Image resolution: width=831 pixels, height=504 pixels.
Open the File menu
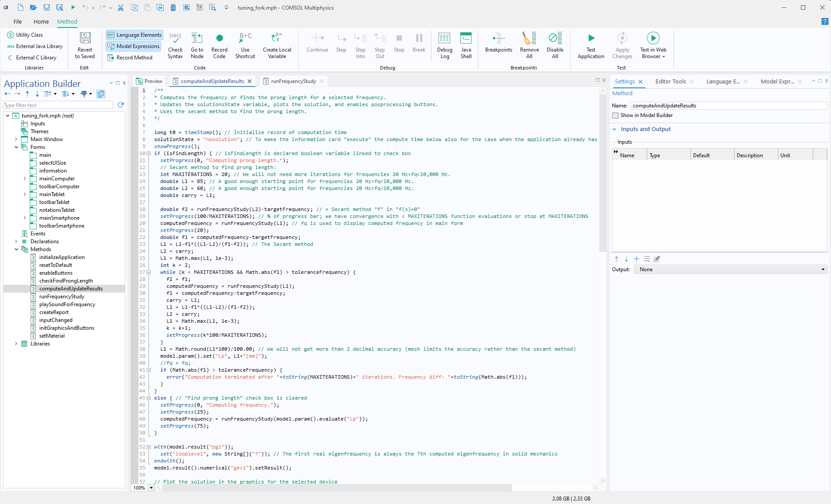tap(17, 21)
